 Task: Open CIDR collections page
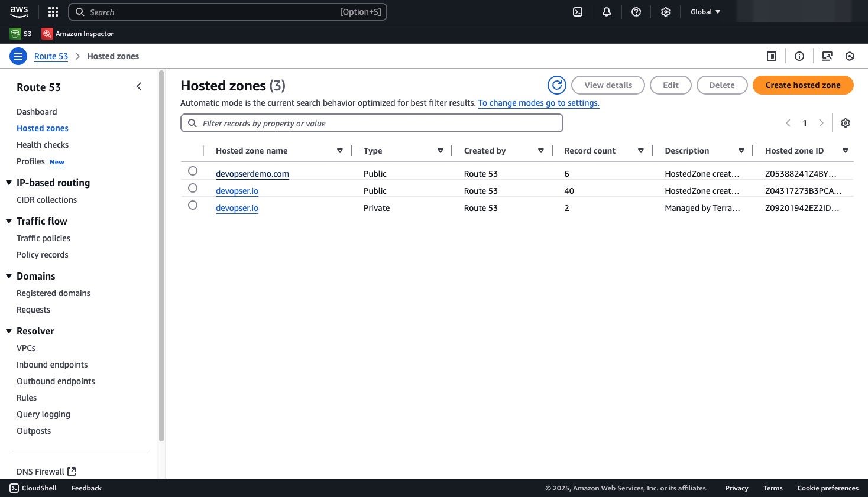coord(47,200)
